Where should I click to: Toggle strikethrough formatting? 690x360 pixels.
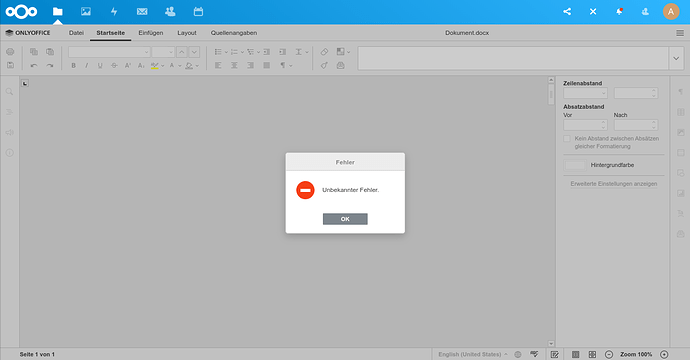coord(114,66)
